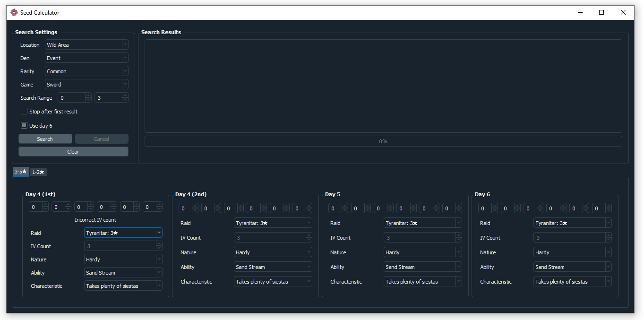Image resolution: width=644 pixels, height=320 pixels.
Task: Enable Stop after first result checkbox
Action: point(24,112)
